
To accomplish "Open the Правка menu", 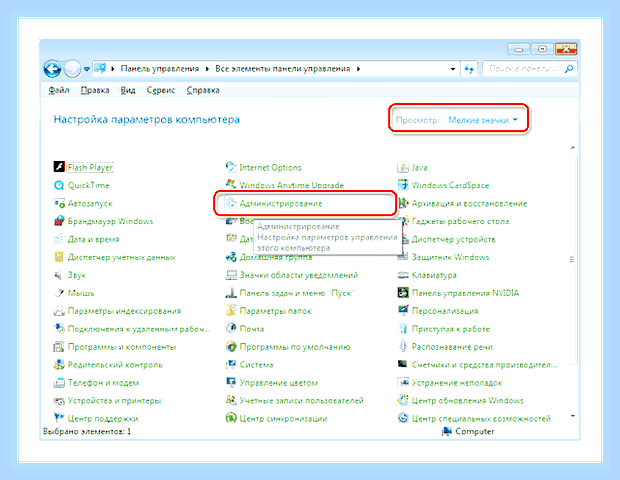I will (x=95, y=90).
